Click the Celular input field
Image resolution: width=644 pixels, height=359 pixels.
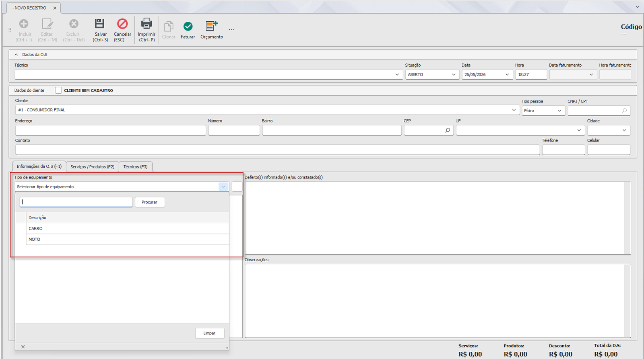point(609,150)
